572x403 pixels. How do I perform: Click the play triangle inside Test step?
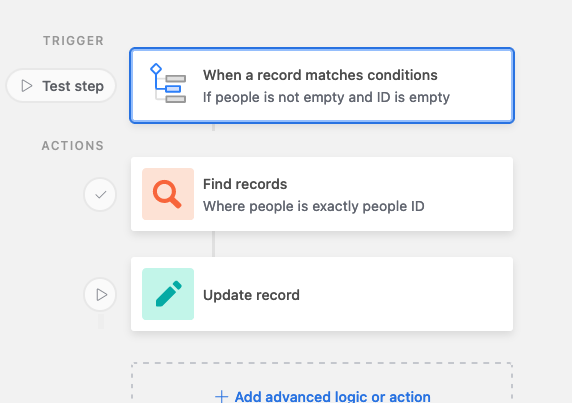click(27, 86)
